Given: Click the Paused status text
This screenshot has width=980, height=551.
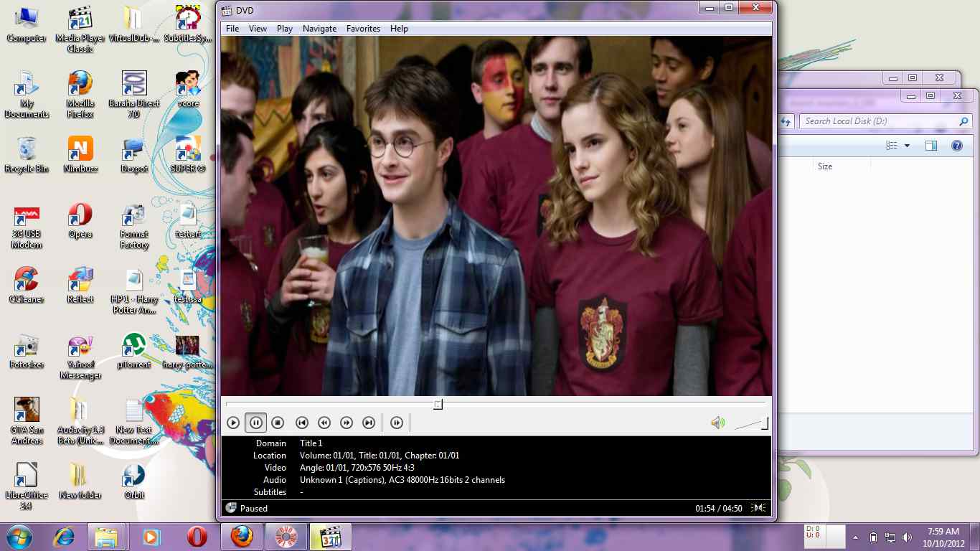Looking at the screenshot, I should coord(254,509).
